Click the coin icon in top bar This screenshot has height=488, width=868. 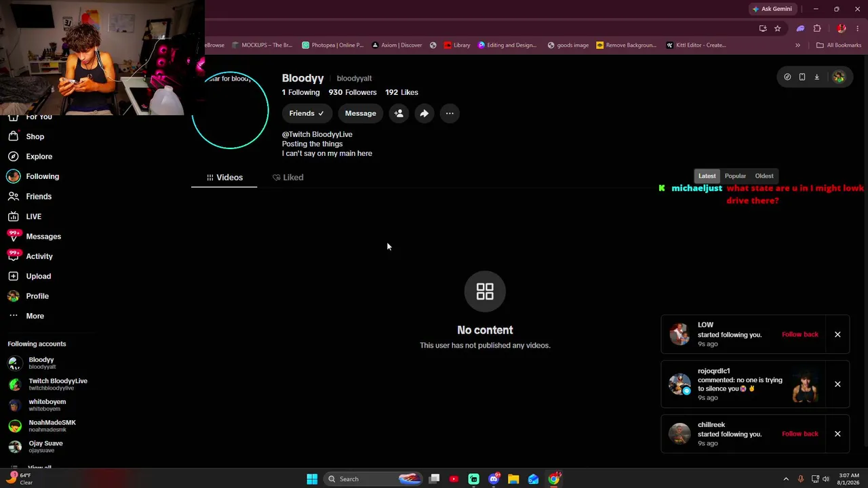point(787,77)
